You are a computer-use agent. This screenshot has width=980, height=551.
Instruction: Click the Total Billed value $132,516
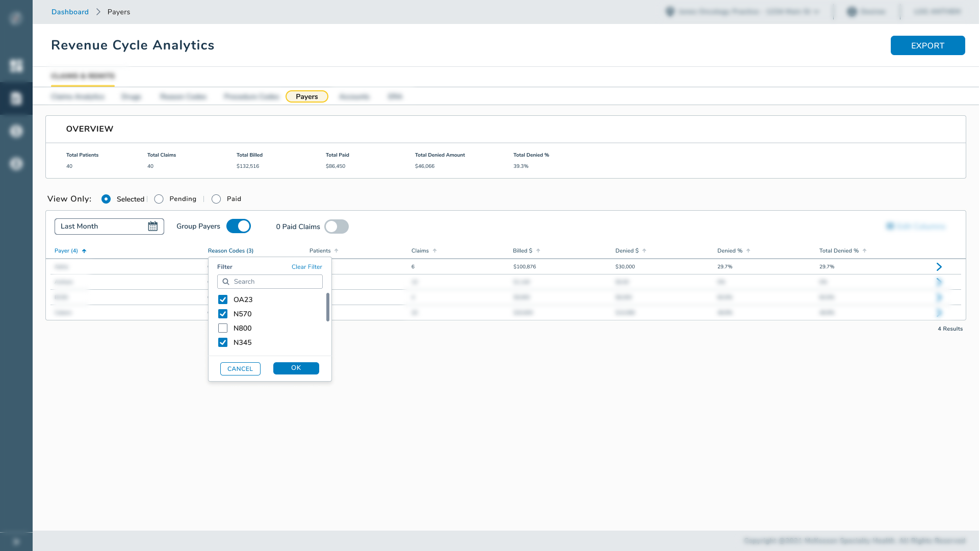click(x=248, y=166)
